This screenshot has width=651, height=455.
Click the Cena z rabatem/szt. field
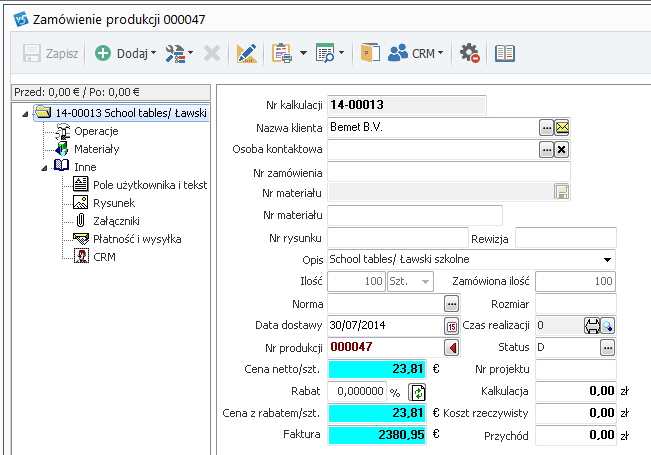coord(377,413)
